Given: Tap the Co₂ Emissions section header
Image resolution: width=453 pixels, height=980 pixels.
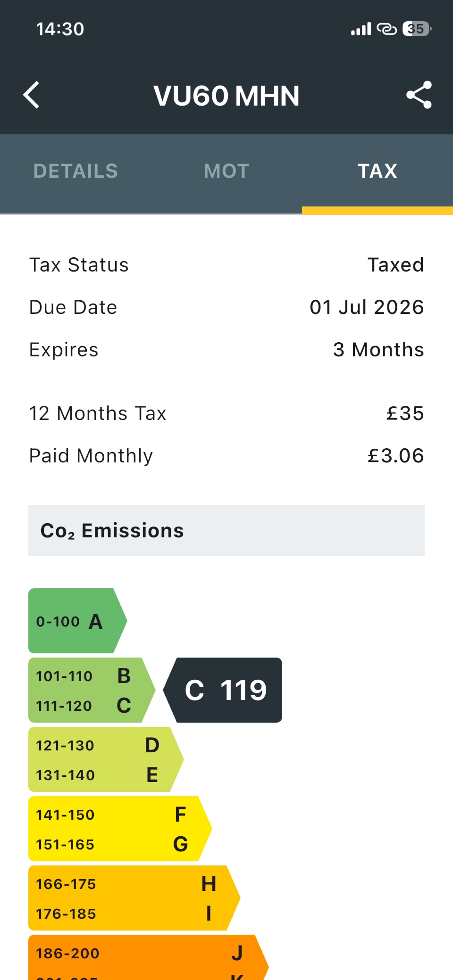Looking at the screenshot, I should click(226, 530).
